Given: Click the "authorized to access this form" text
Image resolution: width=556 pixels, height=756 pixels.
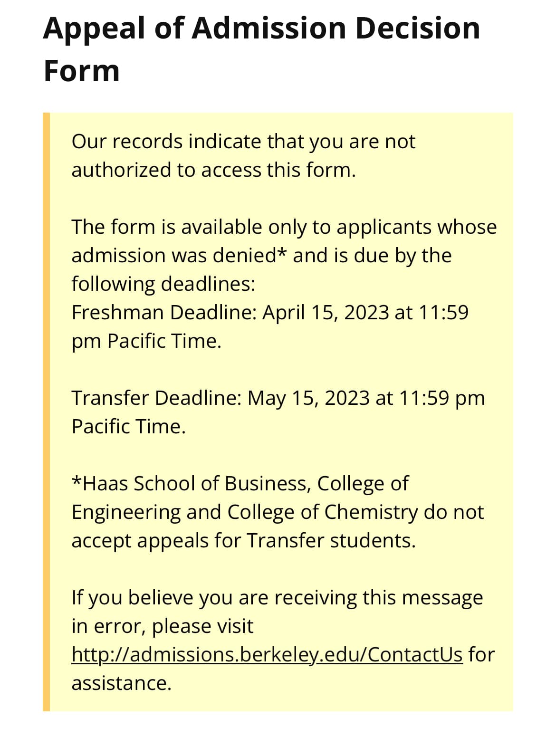Looking at the screenshot, I should click(x=213, y=170).
